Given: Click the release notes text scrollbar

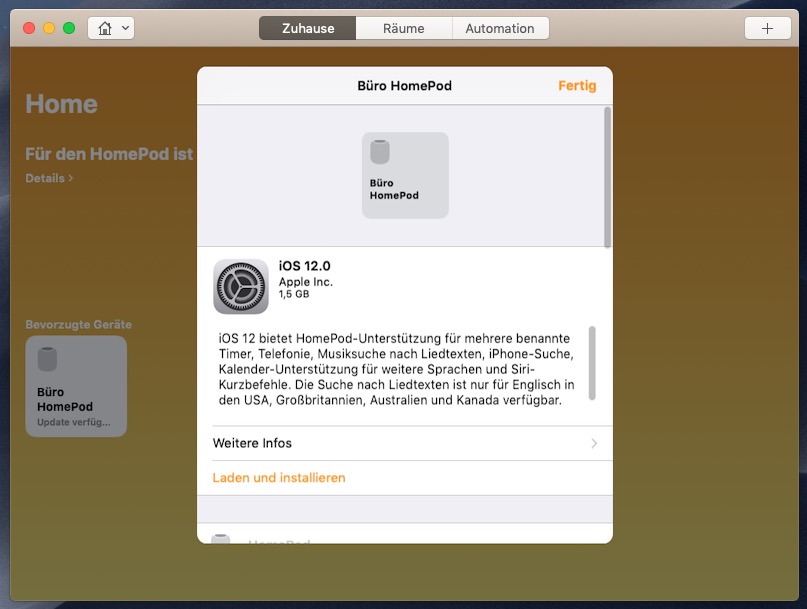Looking at the screenshot, I should [x=592, y=361].
